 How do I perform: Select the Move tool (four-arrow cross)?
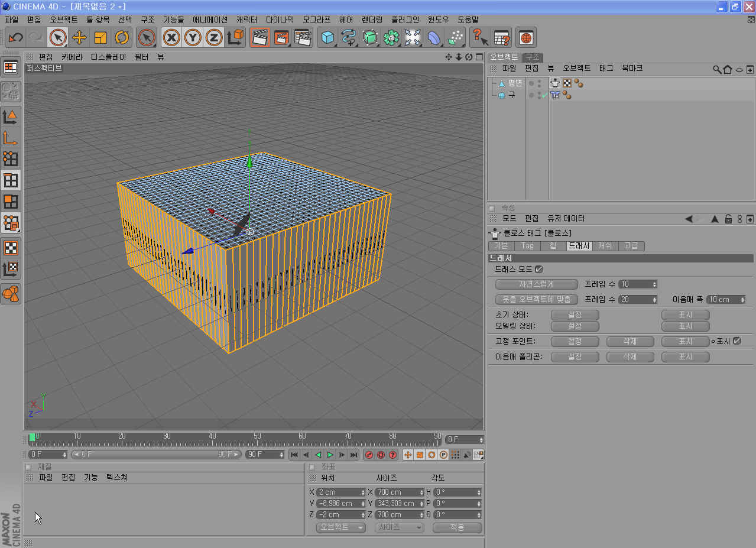[79, 38]
